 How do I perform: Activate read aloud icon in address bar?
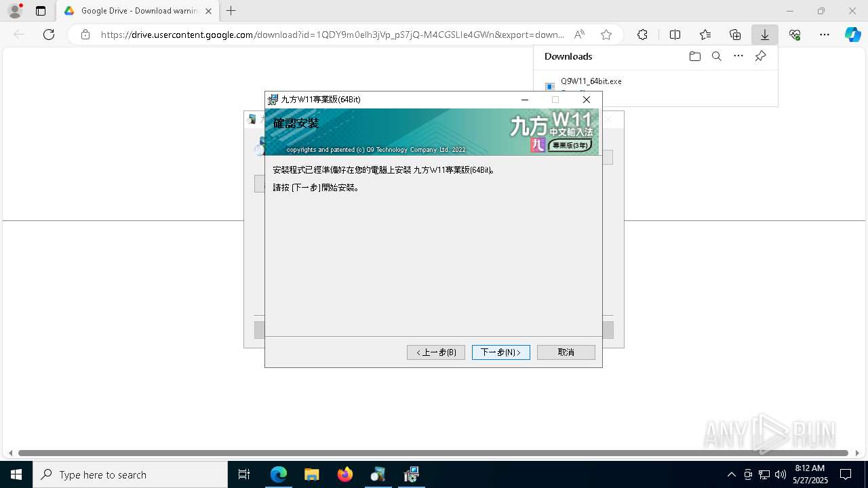(579, 35)
